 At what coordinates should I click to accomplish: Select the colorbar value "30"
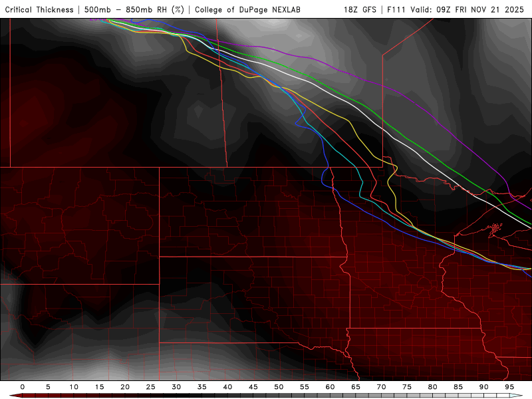(176, 387)
